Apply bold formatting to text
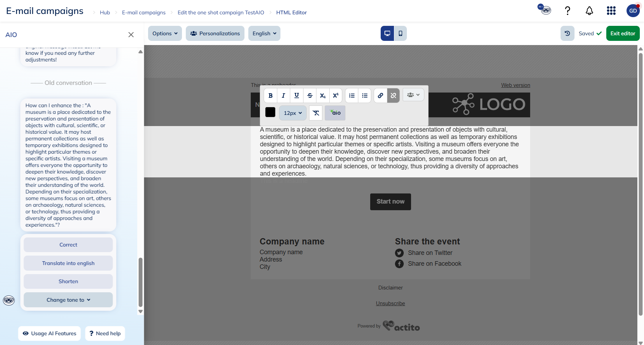Image resolution: width=644 pixels, height=345 pixels. [270, 96]
